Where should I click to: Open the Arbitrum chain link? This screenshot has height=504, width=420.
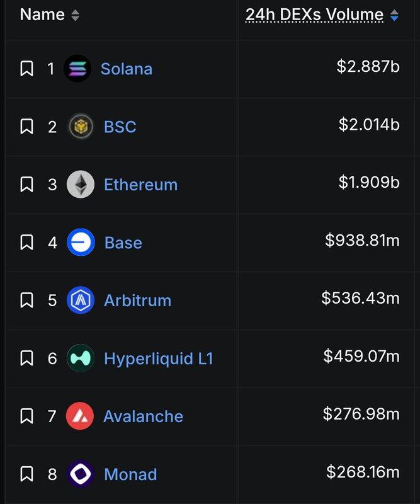[137, 301]
